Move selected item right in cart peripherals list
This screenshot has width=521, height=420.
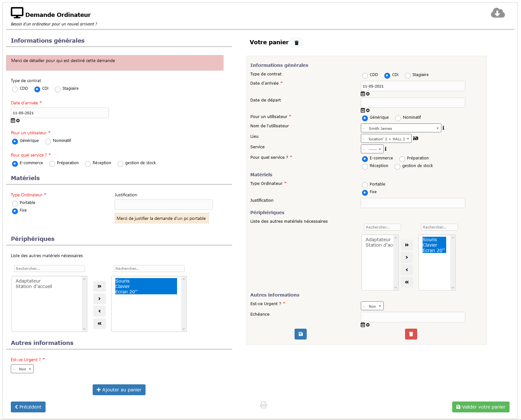(407, 257)
